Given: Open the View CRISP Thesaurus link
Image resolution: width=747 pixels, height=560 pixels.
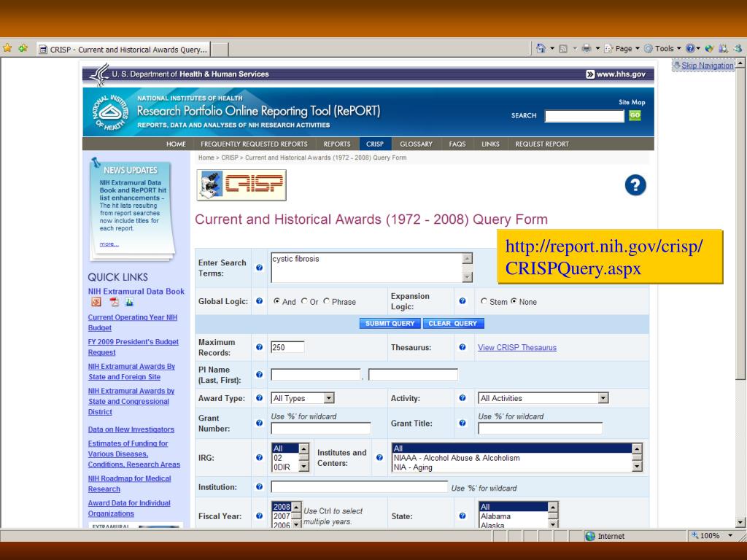Looking at the screenshot, I should (517, 347).
